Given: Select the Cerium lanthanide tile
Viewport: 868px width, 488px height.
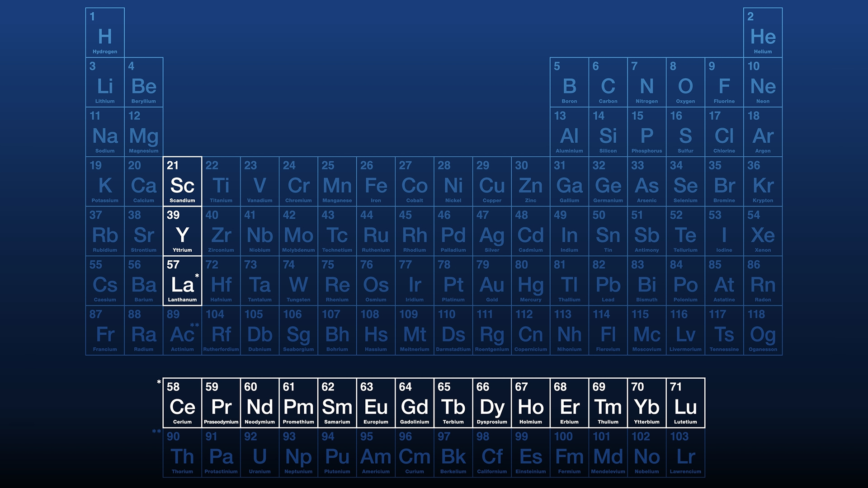Looking at the screenshot, I should (182, 403).
